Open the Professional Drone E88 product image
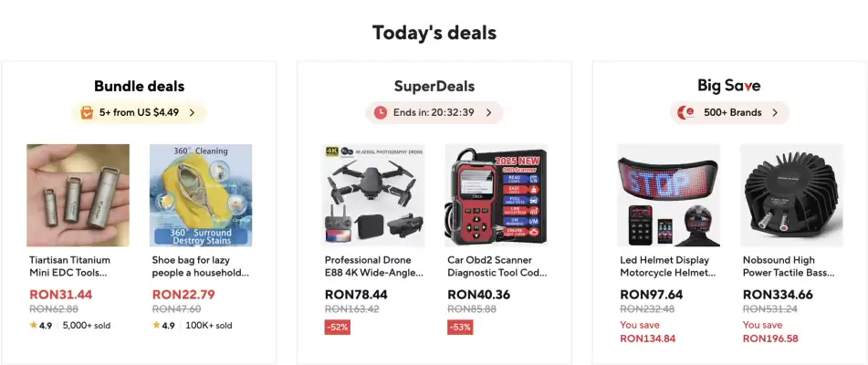This screenshot has height=365, width=868. click(373, 195)
